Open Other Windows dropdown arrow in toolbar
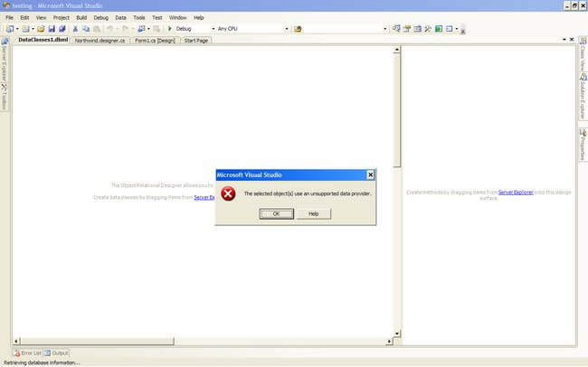This screenshot has width=588, height=367. [x=456, y=29]
